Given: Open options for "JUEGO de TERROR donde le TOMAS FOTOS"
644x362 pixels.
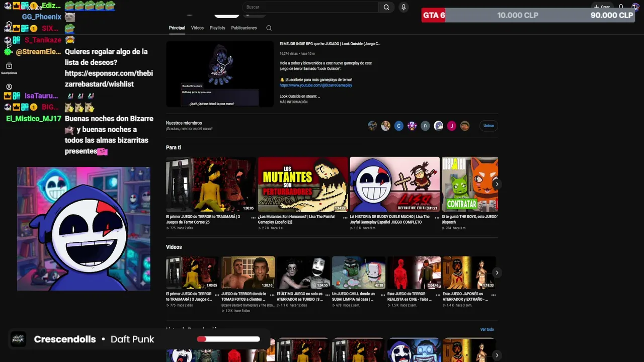Looking at the screenshot, I should pos(272,295).
